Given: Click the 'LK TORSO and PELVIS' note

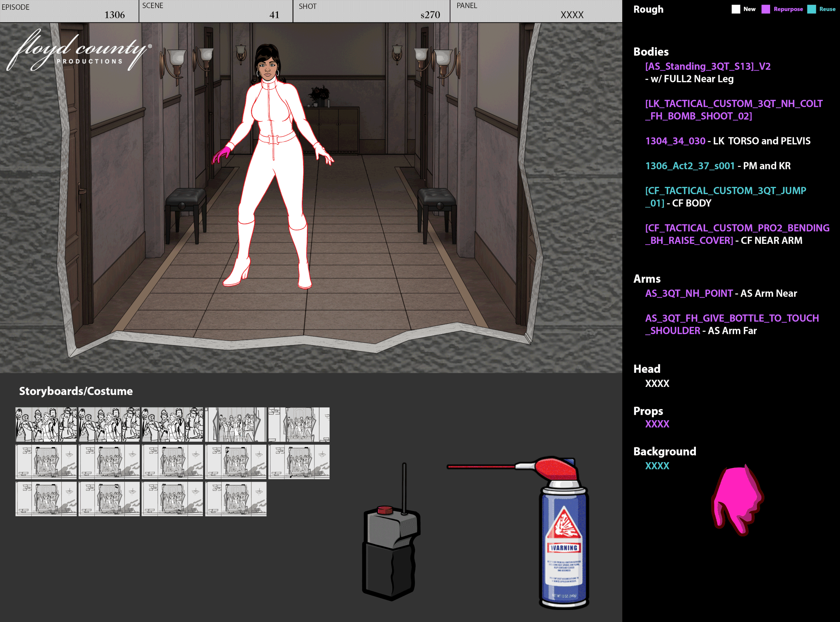Looking at the screenshot, I should 762,141.
